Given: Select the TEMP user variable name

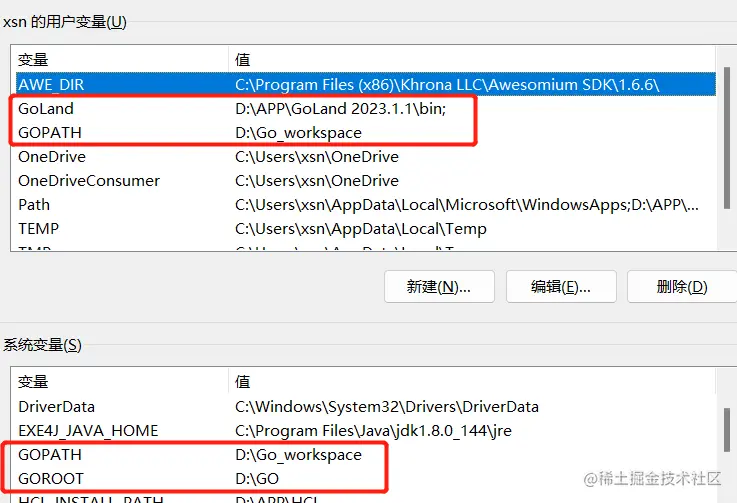Looking at the screenshot, I should click(x=39, y=228).
